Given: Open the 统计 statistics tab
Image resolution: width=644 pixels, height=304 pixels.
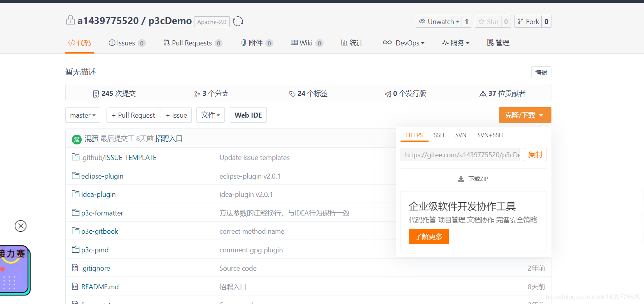Looking at the screenshot, I should 352,43.
